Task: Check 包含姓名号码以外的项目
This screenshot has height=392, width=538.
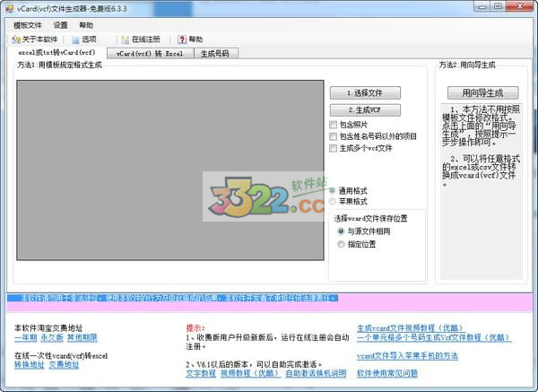Action: pos(333,136)
